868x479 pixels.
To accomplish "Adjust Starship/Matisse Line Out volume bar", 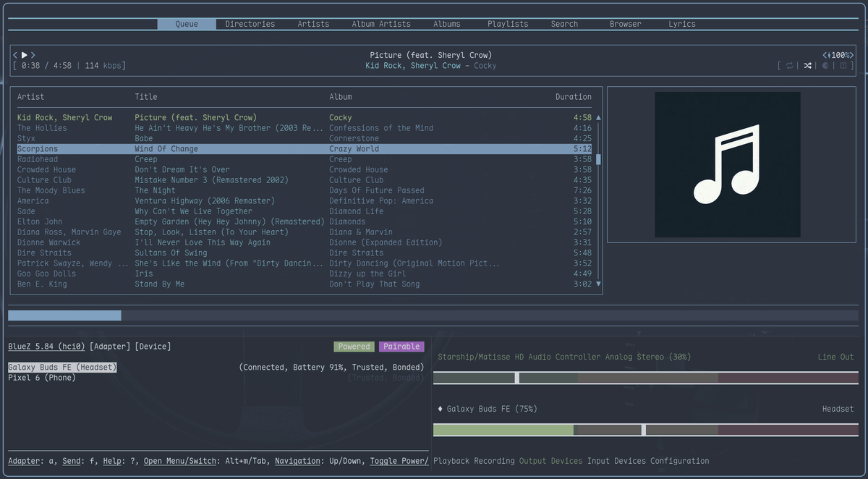I will 646,378.
